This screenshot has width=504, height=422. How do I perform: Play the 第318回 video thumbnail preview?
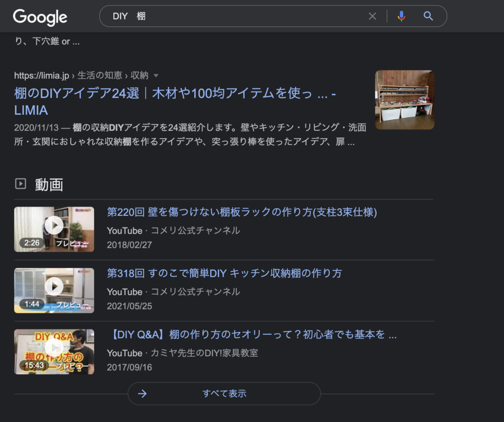pos(54,291)
